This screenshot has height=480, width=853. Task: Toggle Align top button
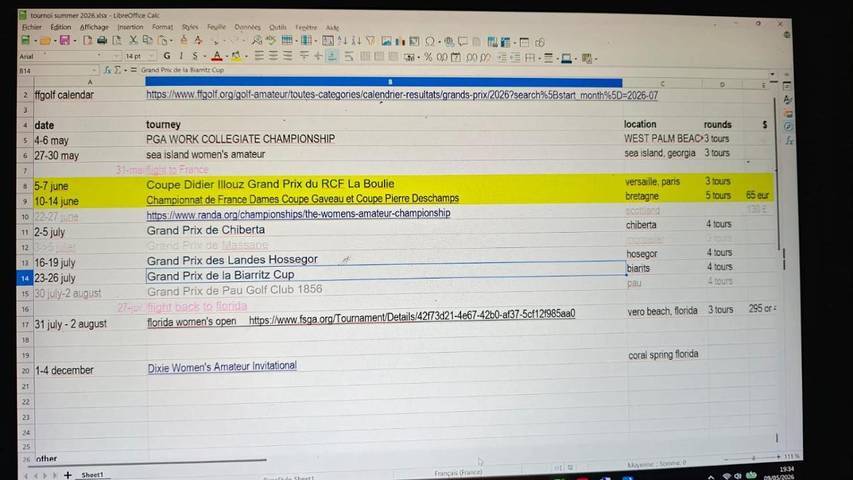point(305,57)
